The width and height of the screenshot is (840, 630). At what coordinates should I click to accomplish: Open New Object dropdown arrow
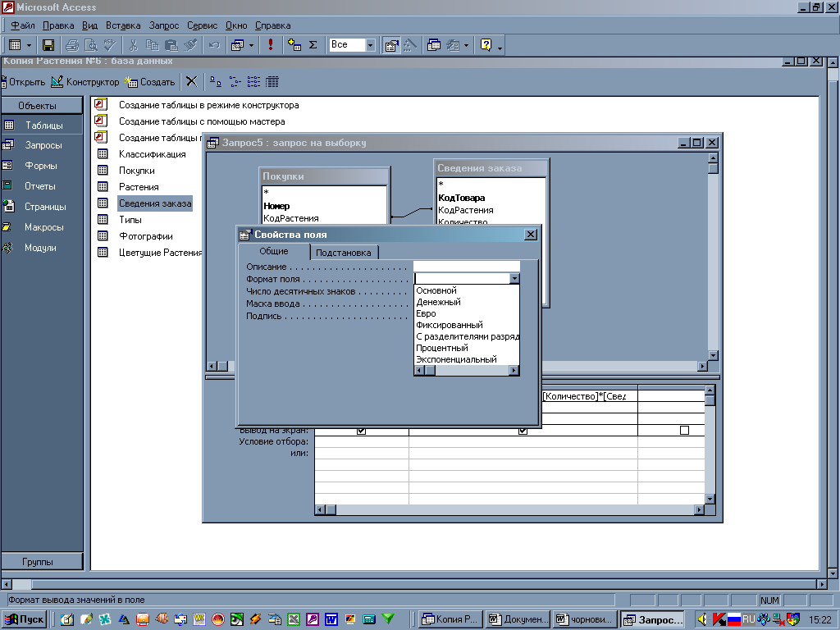[466, 45]
